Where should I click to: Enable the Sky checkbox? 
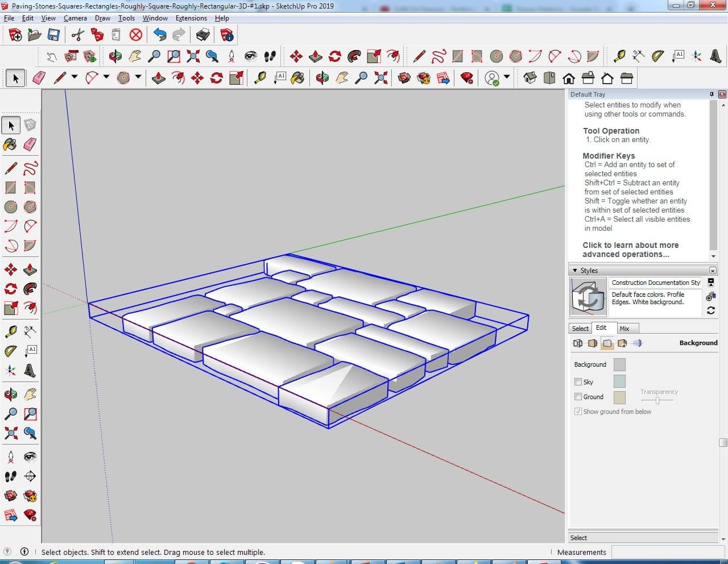[578, 382]
